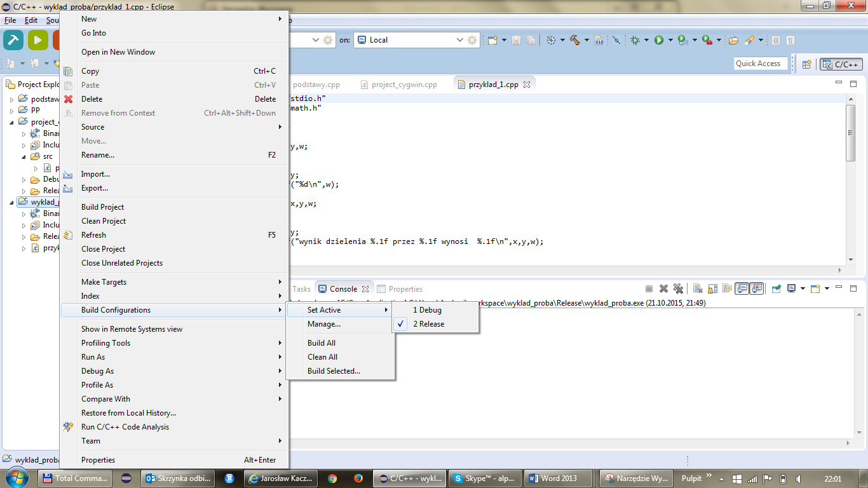Click the Clear Console icon
The width and height of the screenshot is (868, 488).
click(697, 288)
